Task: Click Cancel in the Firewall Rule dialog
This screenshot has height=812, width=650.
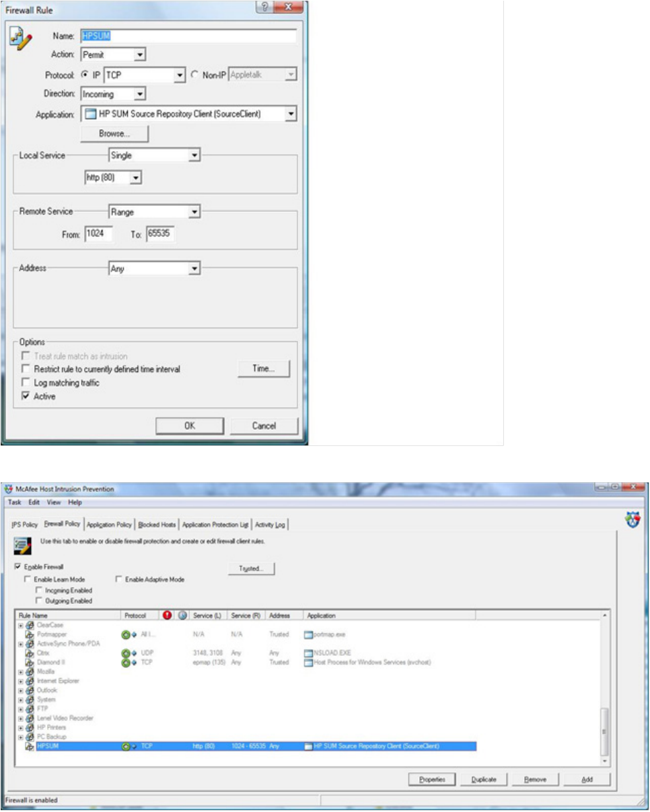Action: [264, 426]
